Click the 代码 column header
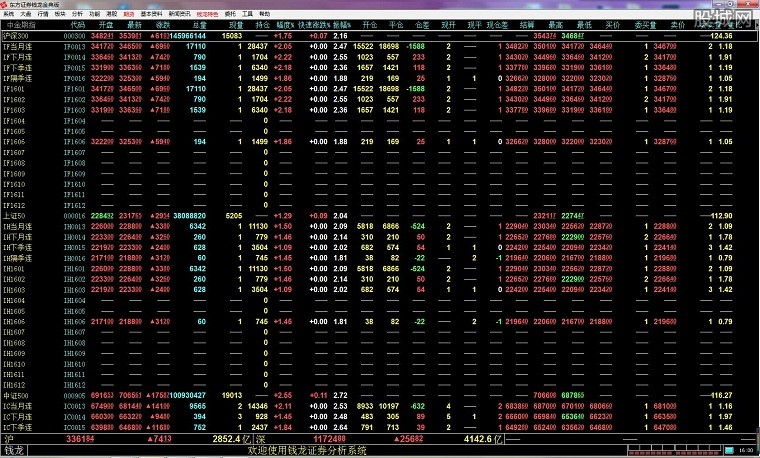 coord(77,24)
